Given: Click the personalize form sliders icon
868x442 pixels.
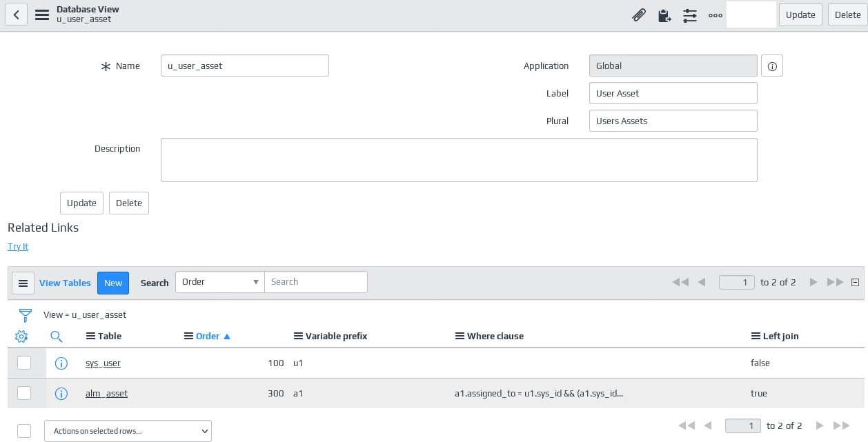Looking at the screenshot, I should click(689, 14).
